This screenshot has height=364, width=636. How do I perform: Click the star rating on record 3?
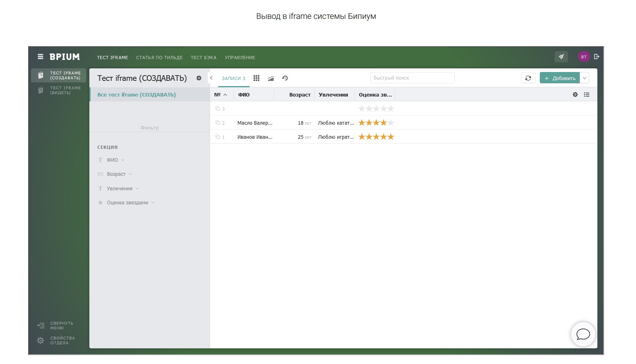tap(376, 109)
